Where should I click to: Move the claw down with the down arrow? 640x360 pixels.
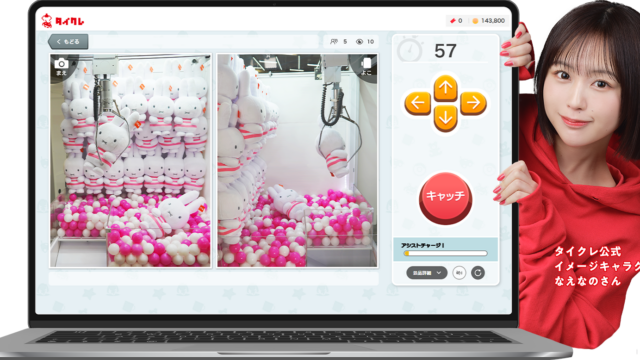tap(445, 118)
